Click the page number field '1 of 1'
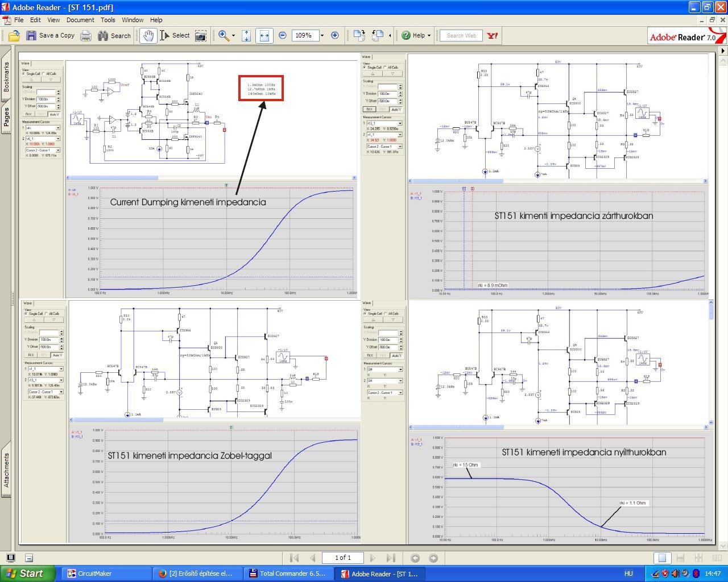This screenshot has width=728, height=582. [x=342, y=558]
